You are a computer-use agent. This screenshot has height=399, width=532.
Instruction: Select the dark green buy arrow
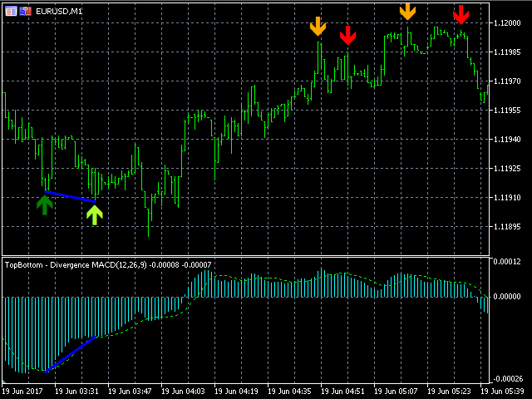[x=45, y=204]
